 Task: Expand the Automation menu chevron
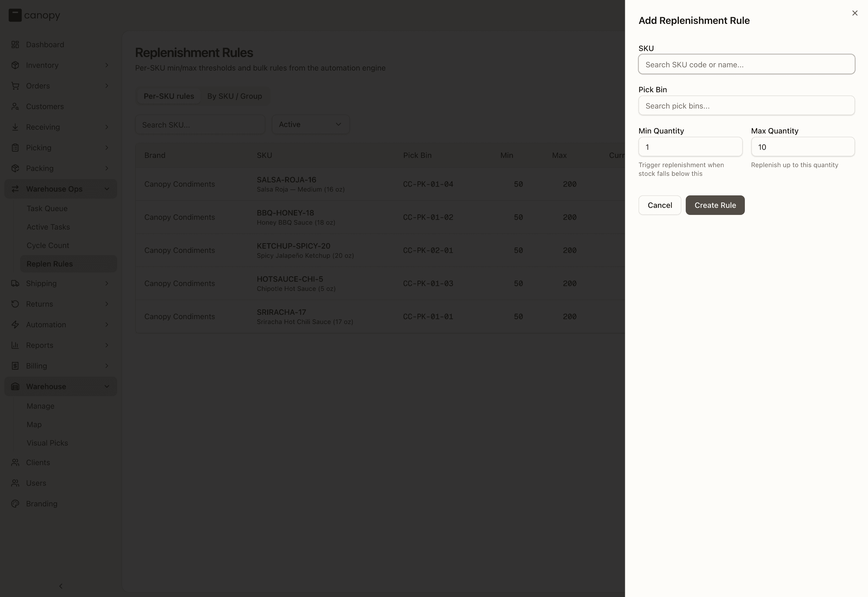coord(107,324)
